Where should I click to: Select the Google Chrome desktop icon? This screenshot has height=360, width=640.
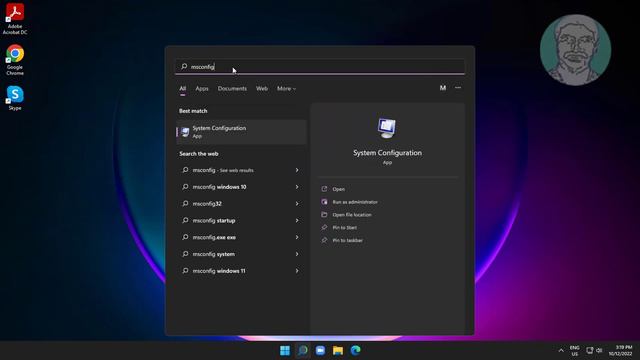coord(15,60)
